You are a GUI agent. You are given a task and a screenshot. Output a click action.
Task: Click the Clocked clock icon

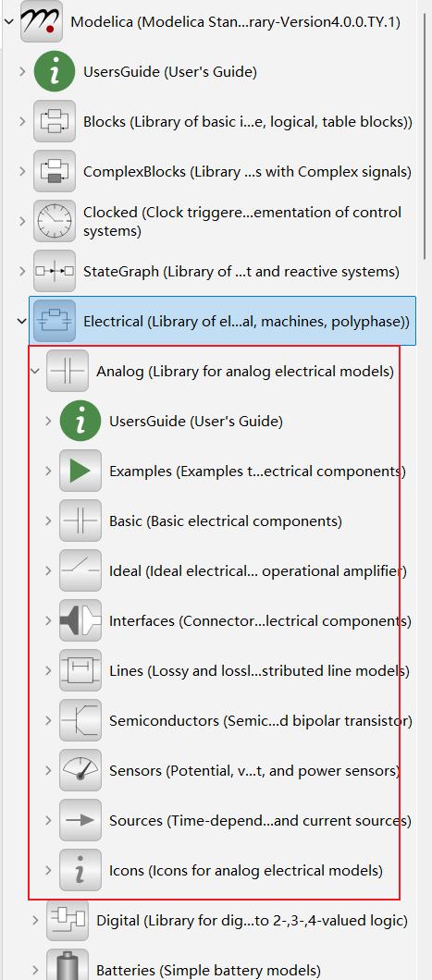click(x=55, y=221)
